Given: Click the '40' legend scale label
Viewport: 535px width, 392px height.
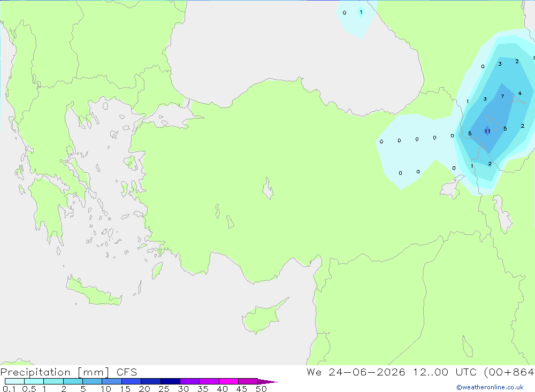Looking at the screenshot, I should tap(223, 389).
